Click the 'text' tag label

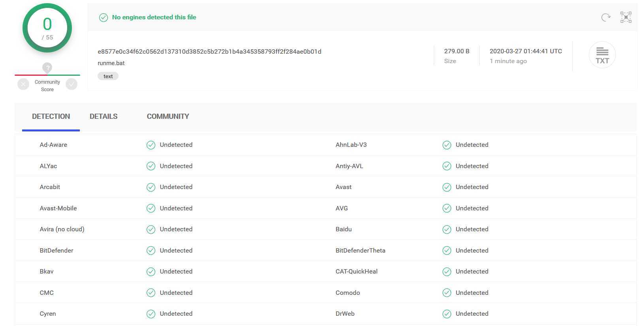click(108, 76)
